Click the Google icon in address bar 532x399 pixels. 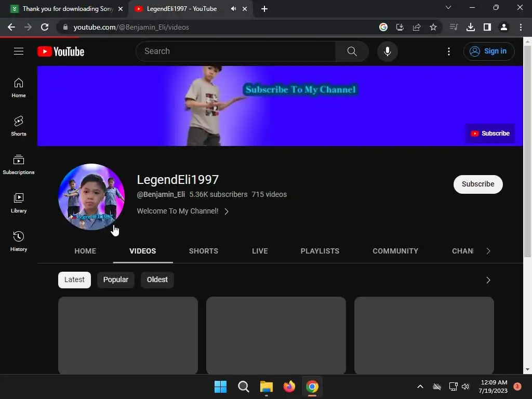383,27
